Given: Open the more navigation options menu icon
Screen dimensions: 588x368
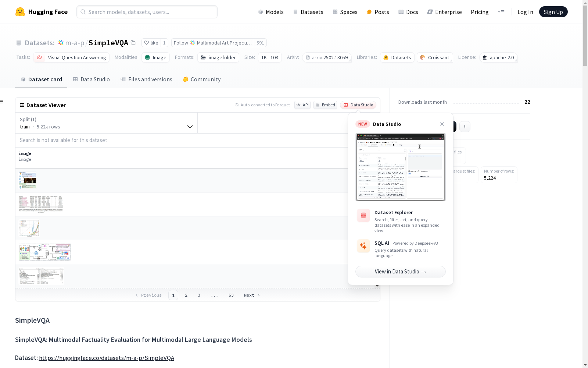Looking at the screenshot, I should point(501,12).
